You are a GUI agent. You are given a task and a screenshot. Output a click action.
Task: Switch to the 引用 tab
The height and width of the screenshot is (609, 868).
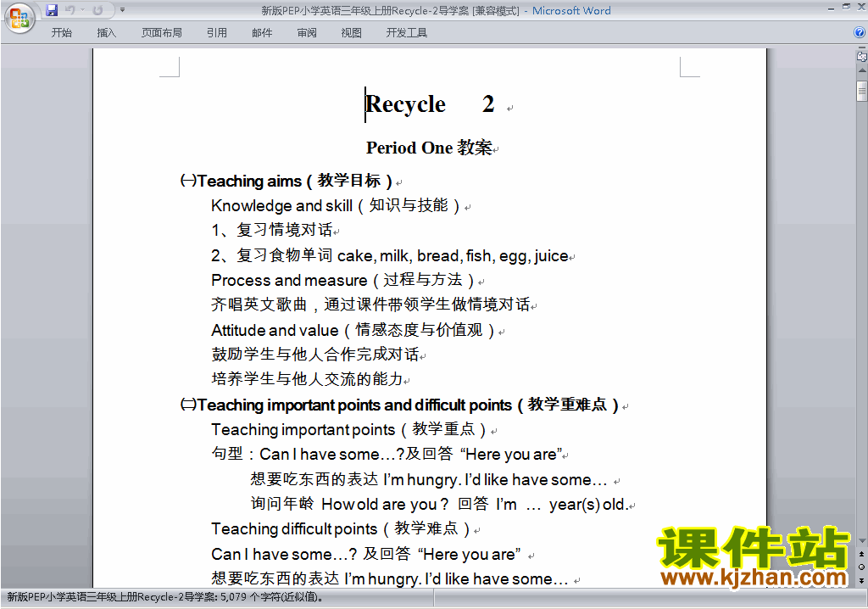pyautogui.click(x=216, y=33)
